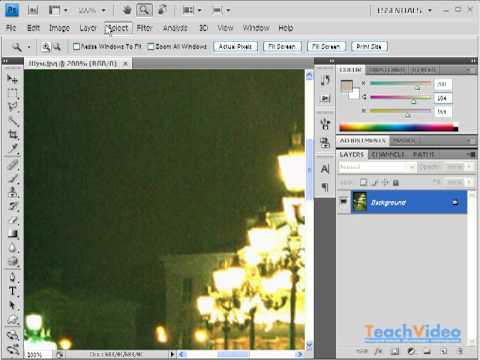Click the Hand tool in application bar
The height and width of the screenshot is (360, 480).
[127, 10]
